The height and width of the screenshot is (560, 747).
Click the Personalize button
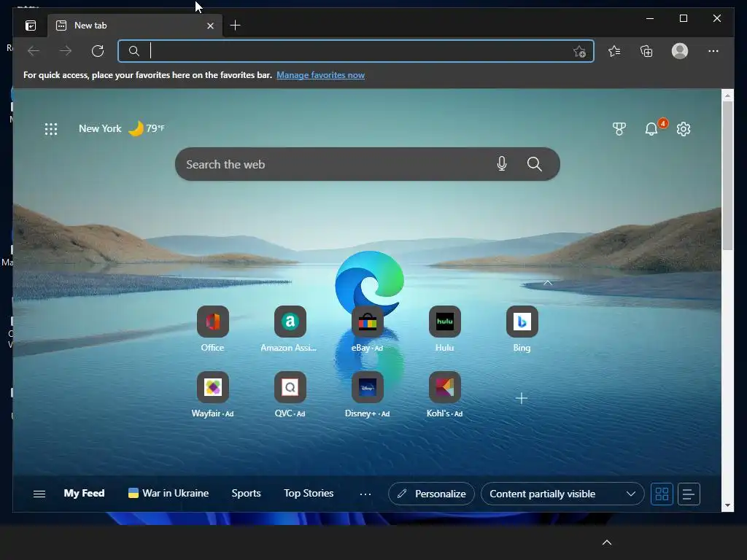click(431, 494)
